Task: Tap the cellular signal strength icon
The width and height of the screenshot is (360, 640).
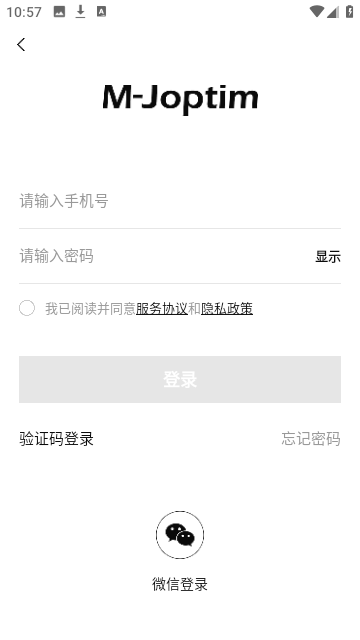Action: pyautogui.click(x=333, y=12)
